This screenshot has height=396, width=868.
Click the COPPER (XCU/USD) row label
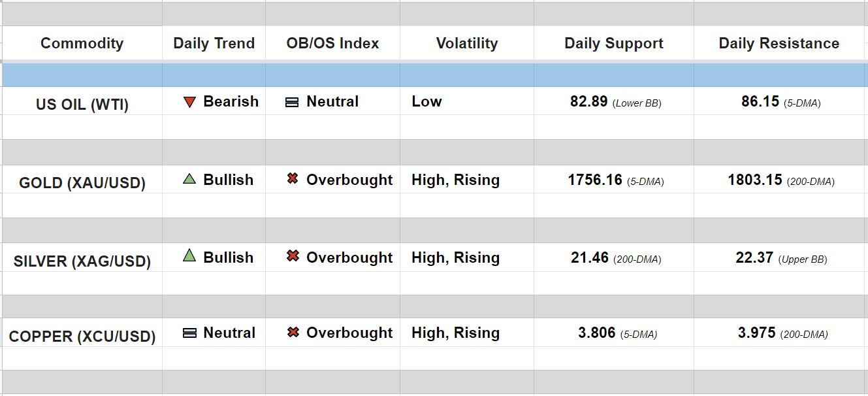(x=82, y=337)
